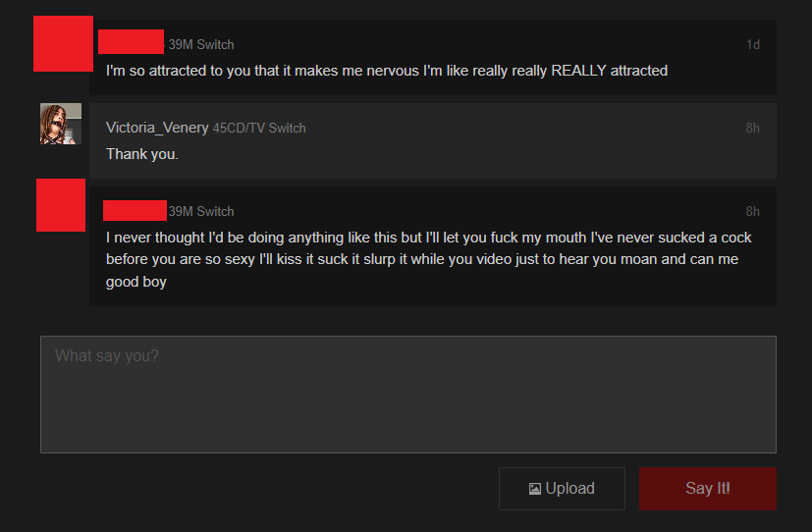Click the 8h timestamp on the last message
Viewport: 812px width, 532px height.
pos(753,211)
